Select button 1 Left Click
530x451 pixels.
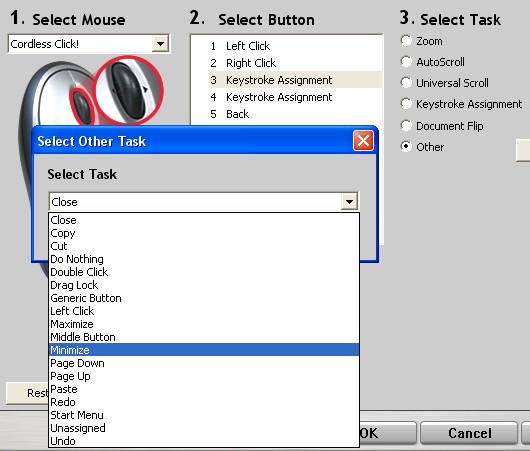coord(295,46)
